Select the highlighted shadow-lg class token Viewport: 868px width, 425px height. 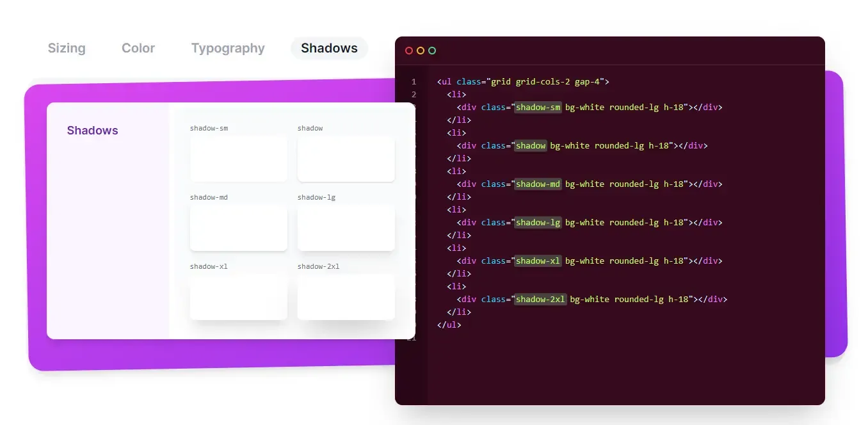tap(538, 222)
